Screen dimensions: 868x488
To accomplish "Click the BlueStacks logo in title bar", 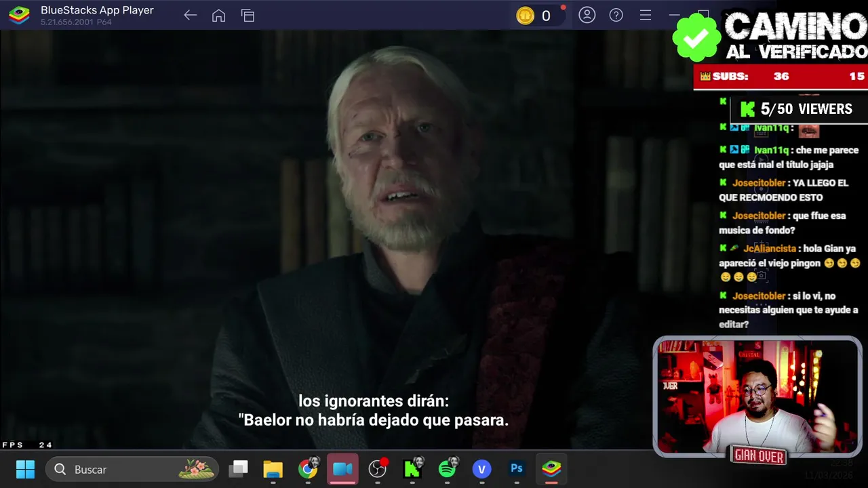I will tap(19, 15).
